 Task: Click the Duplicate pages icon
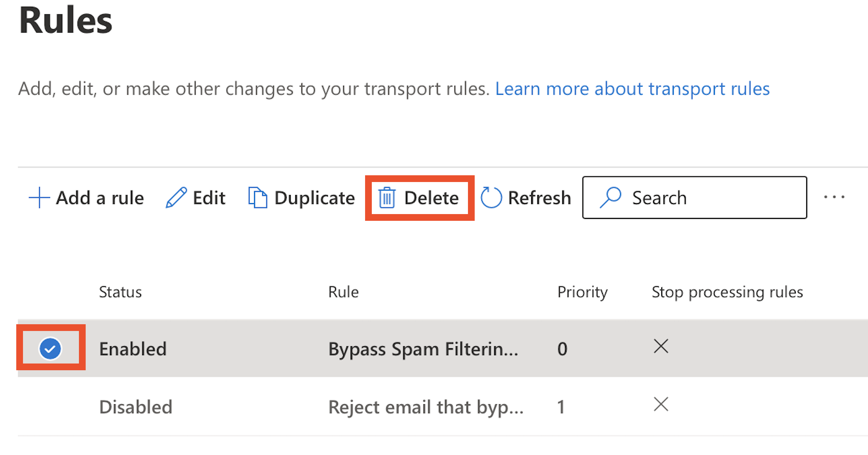coord(257,198)
